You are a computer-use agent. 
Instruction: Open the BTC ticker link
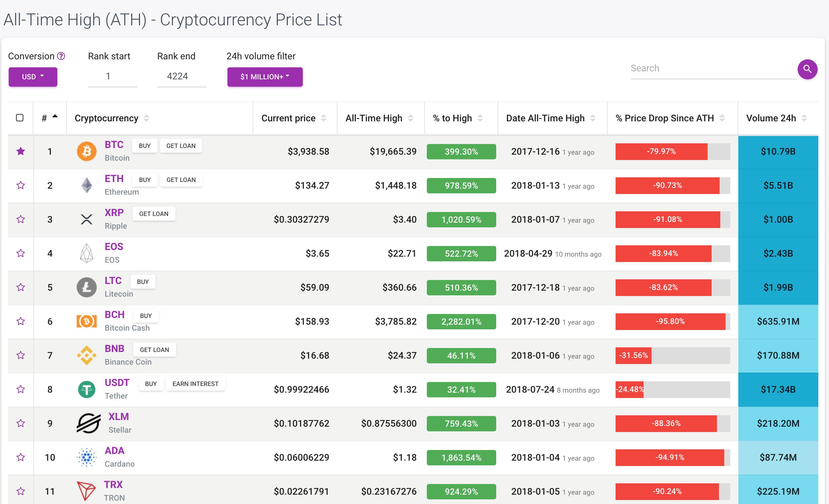(x=114, y=145)
